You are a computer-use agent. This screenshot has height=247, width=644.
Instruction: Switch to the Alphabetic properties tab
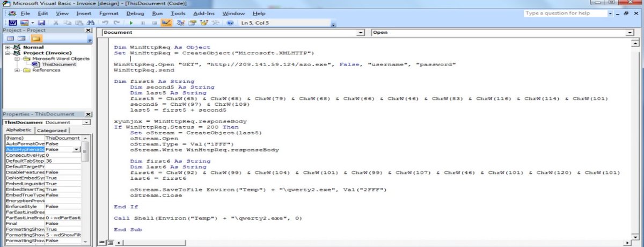pyautogui.click(x=19, y=130)
